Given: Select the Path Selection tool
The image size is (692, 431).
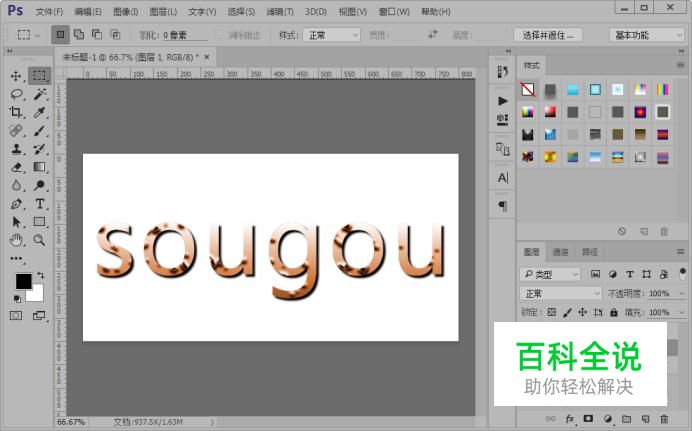Looking at the screenshot, I should click(16, 222).
